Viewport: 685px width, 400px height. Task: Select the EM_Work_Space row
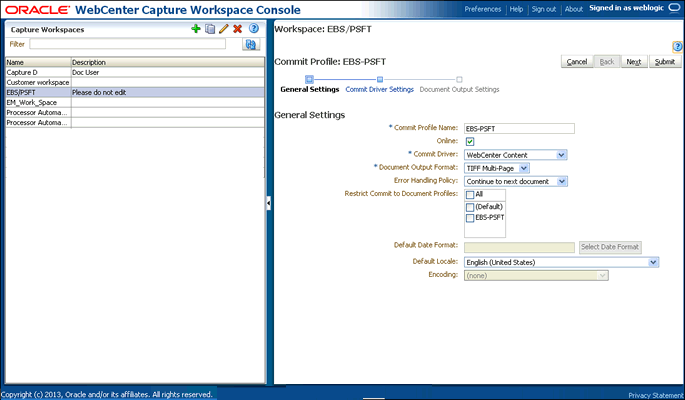tap(135, 103)
